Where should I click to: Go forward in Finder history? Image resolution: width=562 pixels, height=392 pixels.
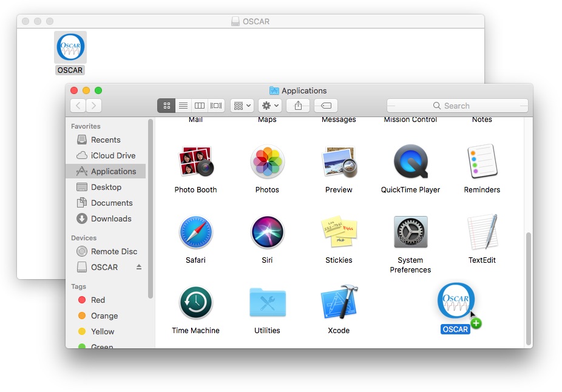click(x=94, y=106)
